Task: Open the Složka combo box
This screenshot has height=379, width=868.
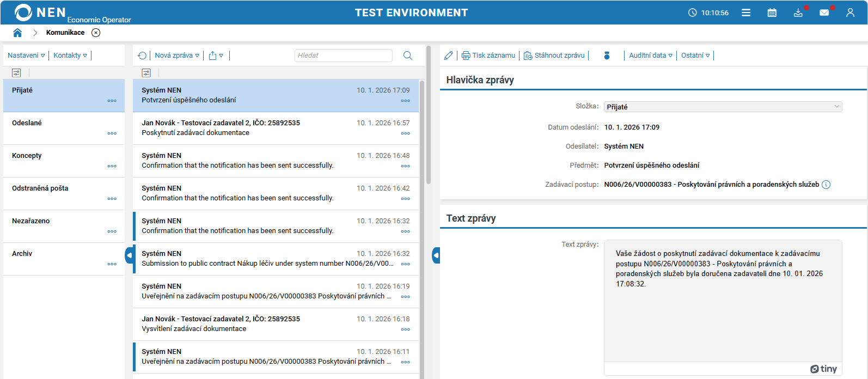Action: coord(722,107)
